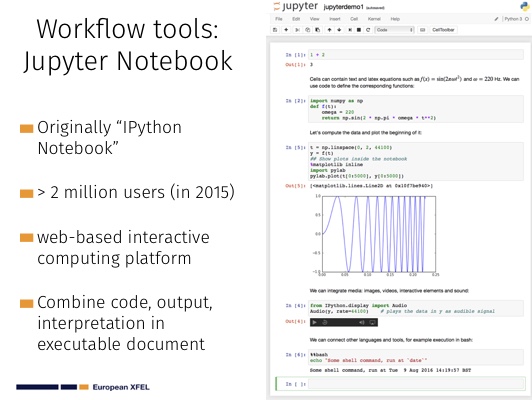Click the %%bash code cell
The height and width of the screenshot is (400, 532).
(x=416, y=357)
